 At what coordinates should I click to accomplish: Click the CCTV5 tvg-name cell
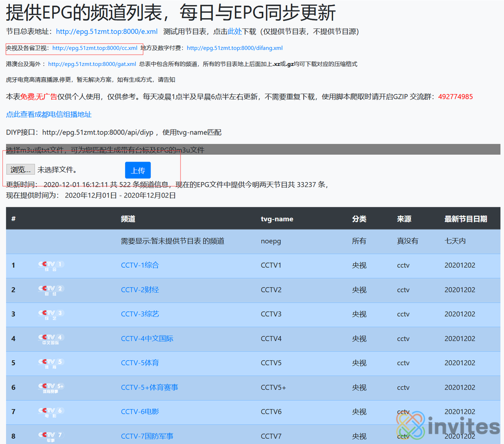click(271, 363)
